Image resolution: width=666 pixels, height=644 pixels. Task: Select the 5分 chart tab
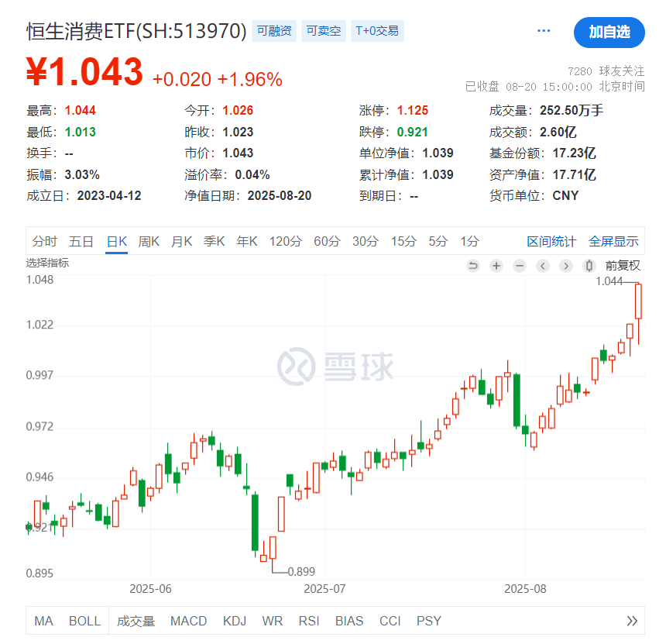(x=438, y=242)
